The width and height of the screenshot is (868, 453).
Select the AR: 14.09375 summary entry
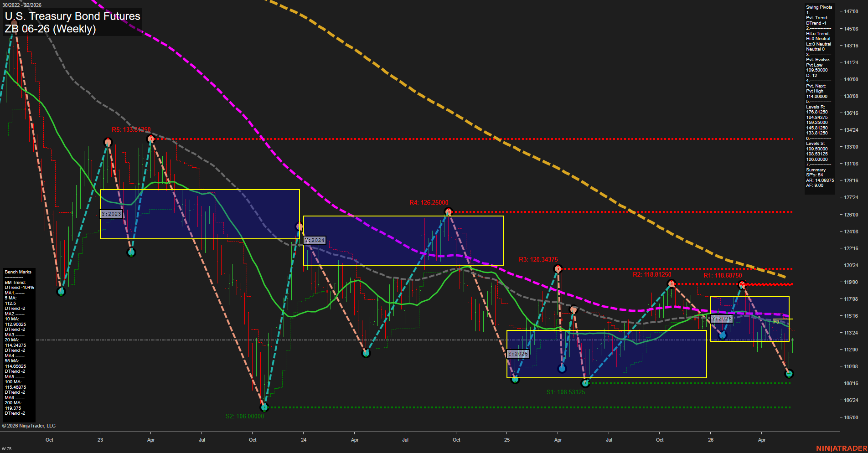820,180
